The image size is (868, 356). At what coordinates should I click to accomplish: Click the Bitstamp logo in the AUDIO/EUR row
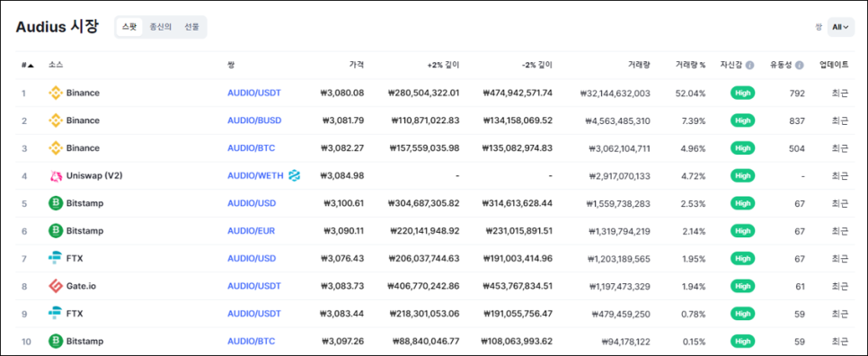56,231
